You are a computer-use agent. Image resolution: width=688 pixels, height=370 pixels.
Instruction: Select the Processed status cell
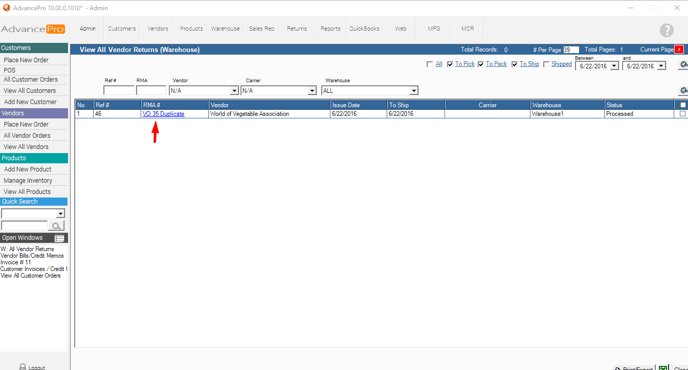coord(639,114)
